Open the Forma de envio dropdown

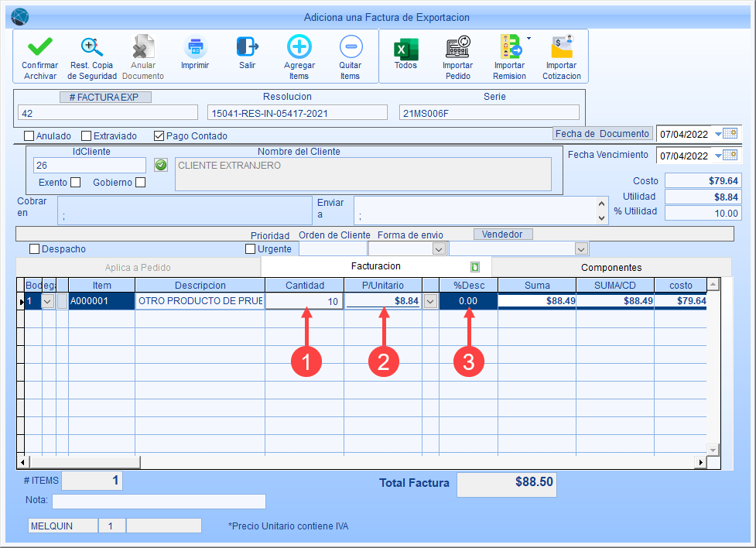(x=438, y=249)
